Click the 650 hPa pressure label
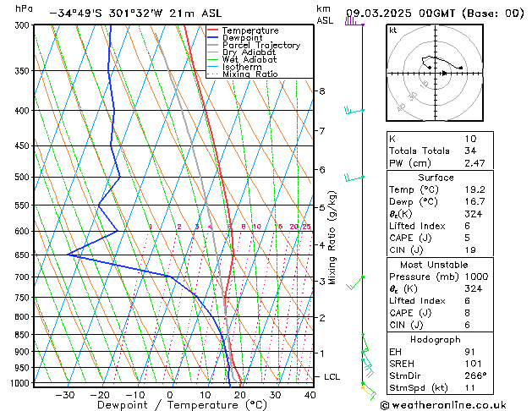 coord(24,255)
